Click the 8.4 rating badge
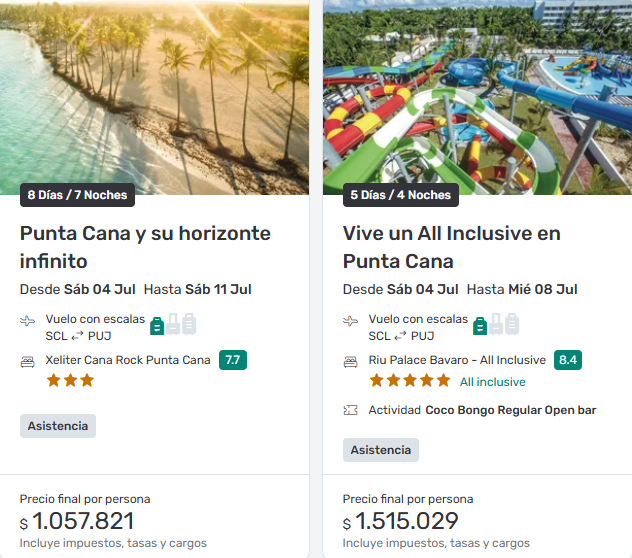This screenshot has height=558, width=632. click(569, 360)
